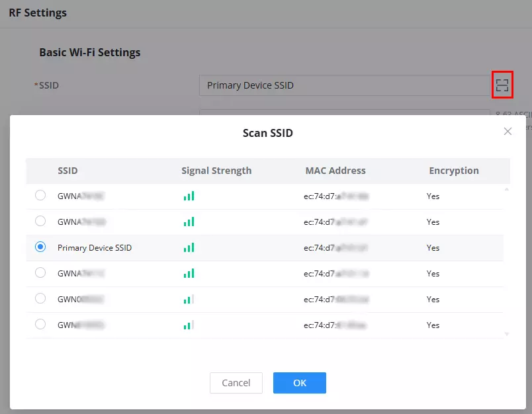Click the MAC Address column header

tap(335, 171)
